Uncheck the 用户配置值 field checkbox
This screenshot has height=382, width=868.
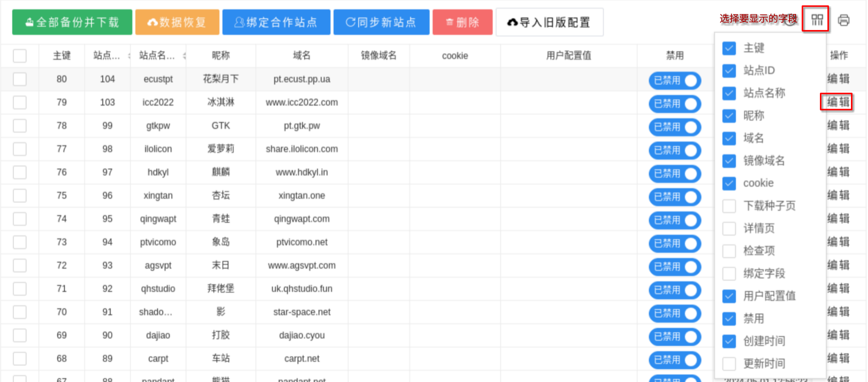(x=729, y=296)
